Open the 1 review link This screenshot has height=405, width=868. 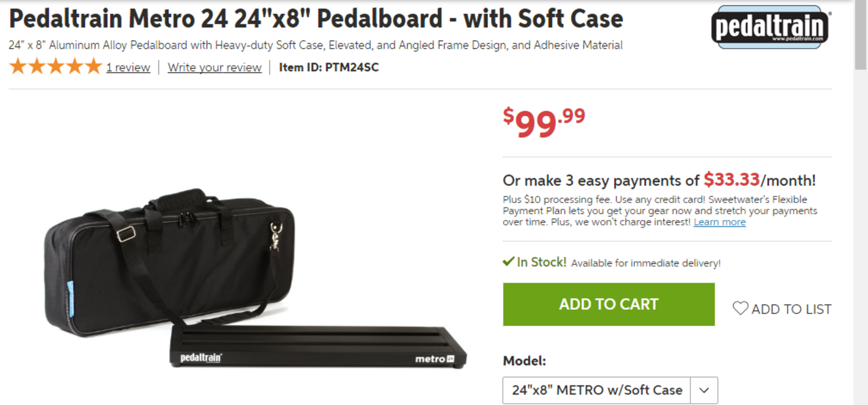click(128, 67)
